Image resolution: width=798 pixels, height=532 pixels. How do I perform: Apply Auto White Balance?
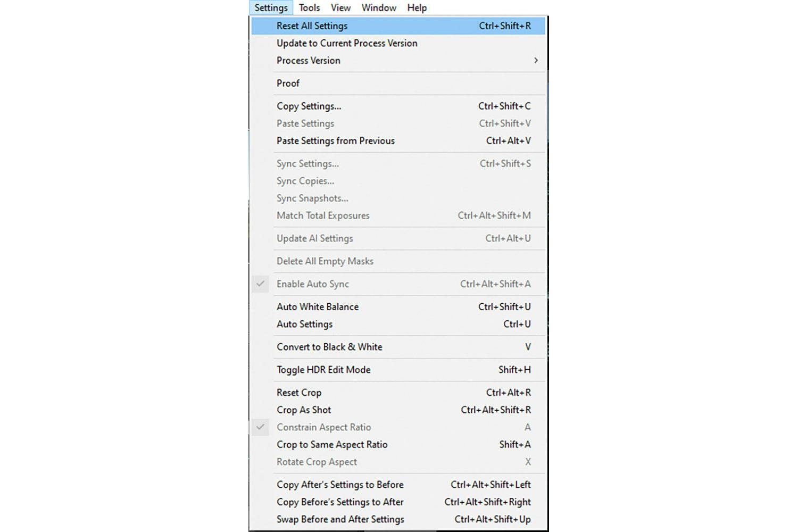318,307
